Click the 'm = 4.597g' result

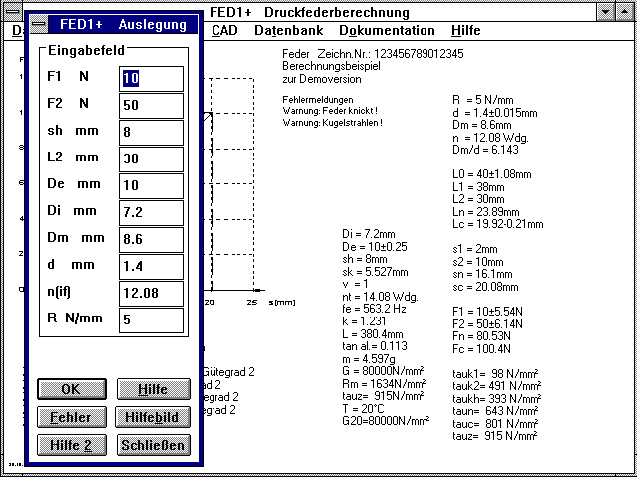click(x=369, y=359)
